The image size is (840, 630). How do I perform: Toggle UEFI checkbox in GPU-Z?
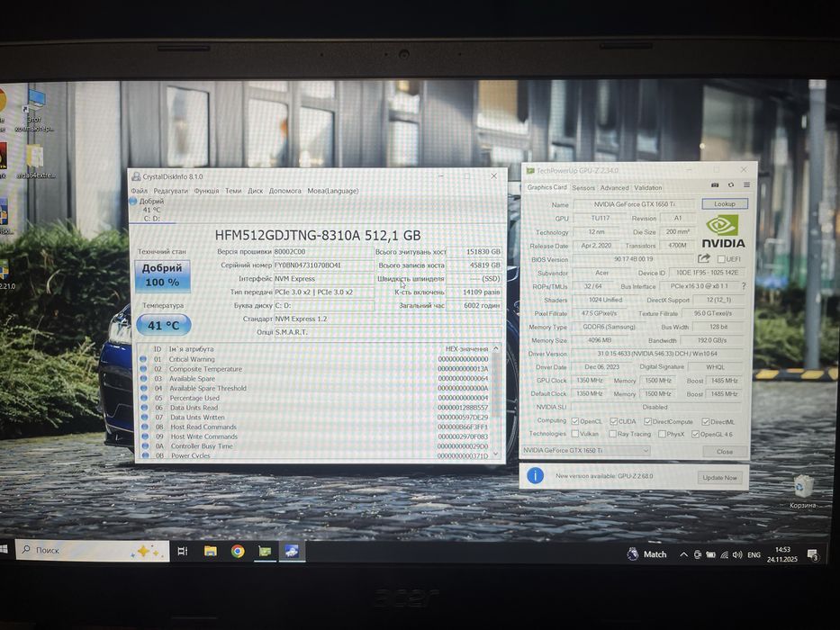coord(721,259)
